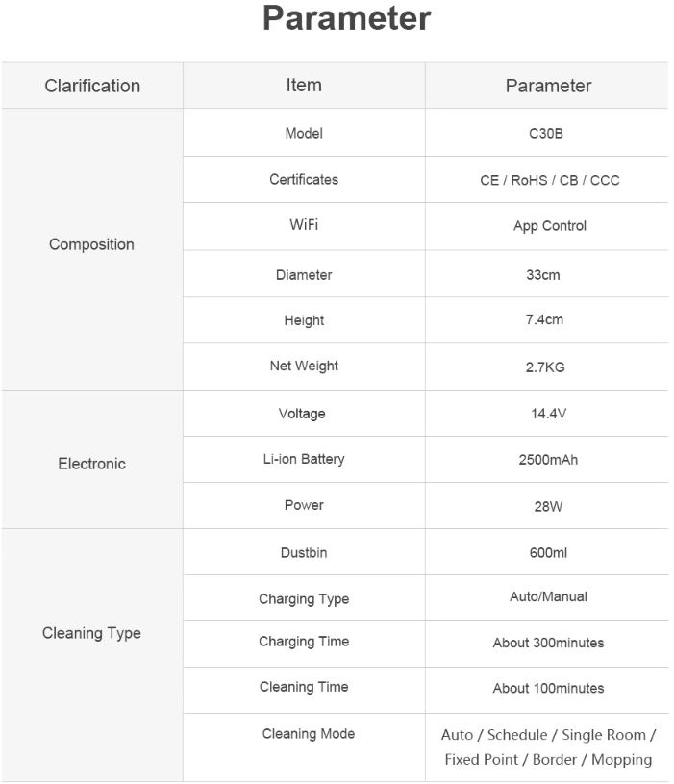Select the Composition category cell
674x784 pixels.
point(92,249)
